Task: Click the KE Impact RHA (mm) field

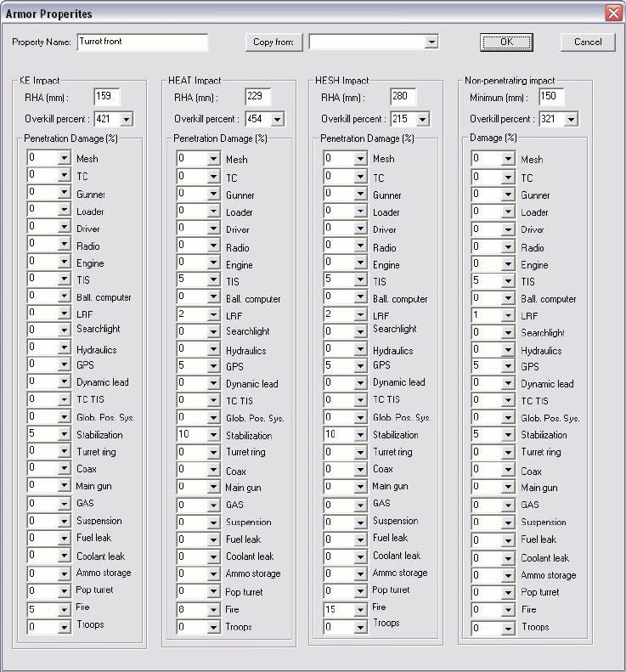Action: pyautogui.click(x=107, y=97)
